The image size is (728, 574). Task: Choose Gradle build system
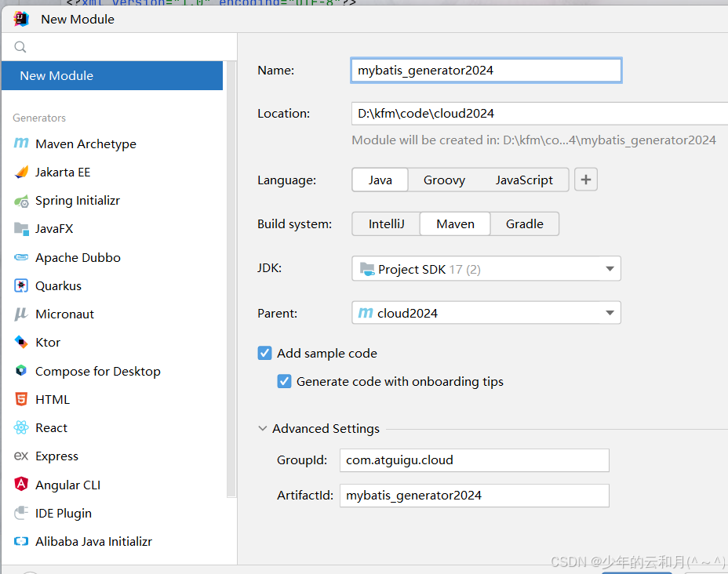(x=525, y=224)
